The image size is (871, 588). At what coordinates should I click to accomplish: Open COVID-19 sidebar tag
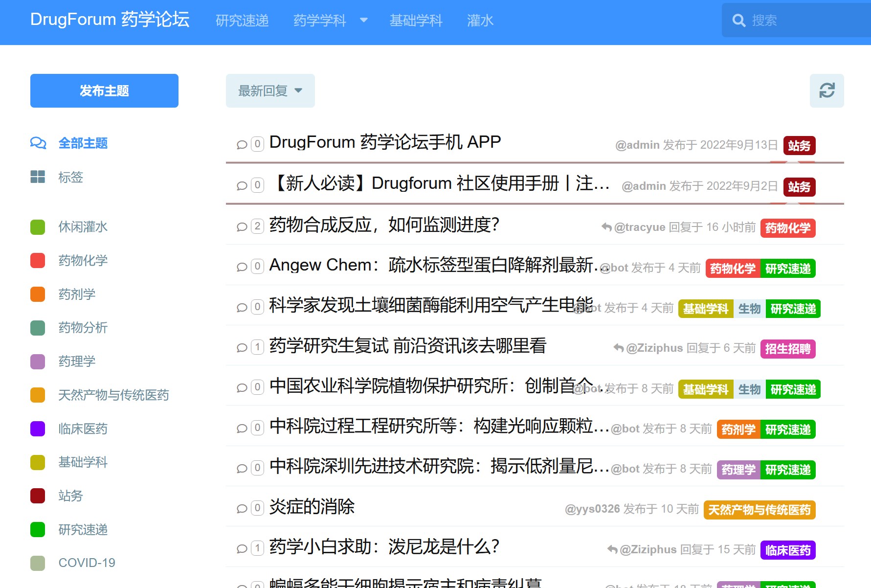click(x=87, y=563)
